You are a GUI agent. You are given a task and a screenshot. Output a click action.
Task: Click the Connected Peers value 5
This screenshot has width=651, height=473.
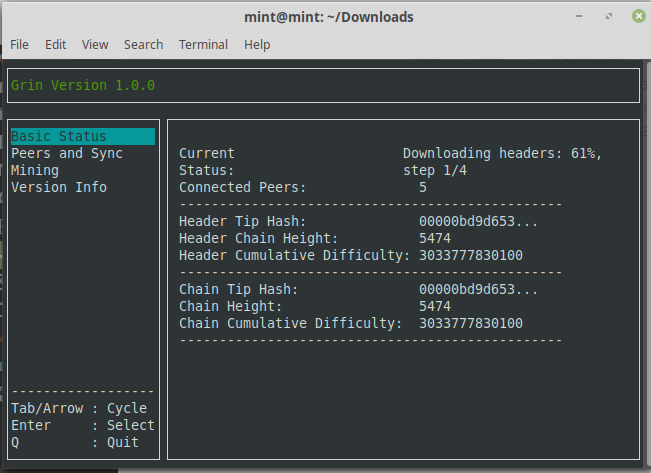pos(423,187)
